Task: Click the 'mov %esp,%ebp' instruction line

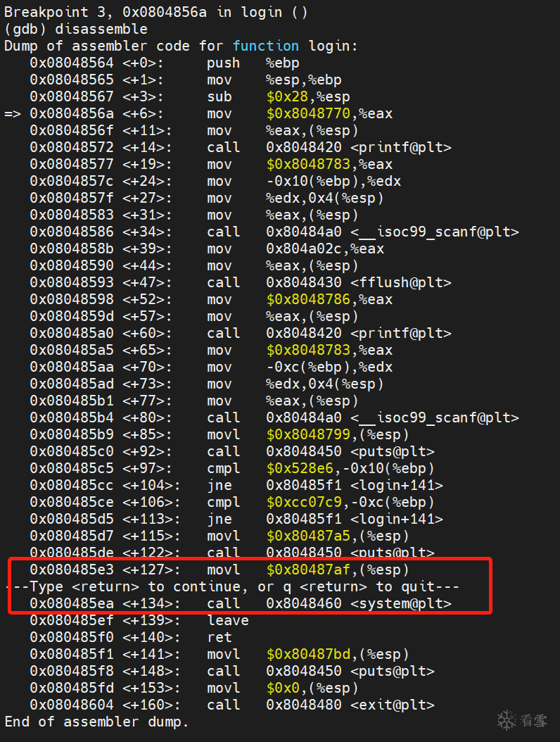Action: pyautogui.click(x=186, y=80)
